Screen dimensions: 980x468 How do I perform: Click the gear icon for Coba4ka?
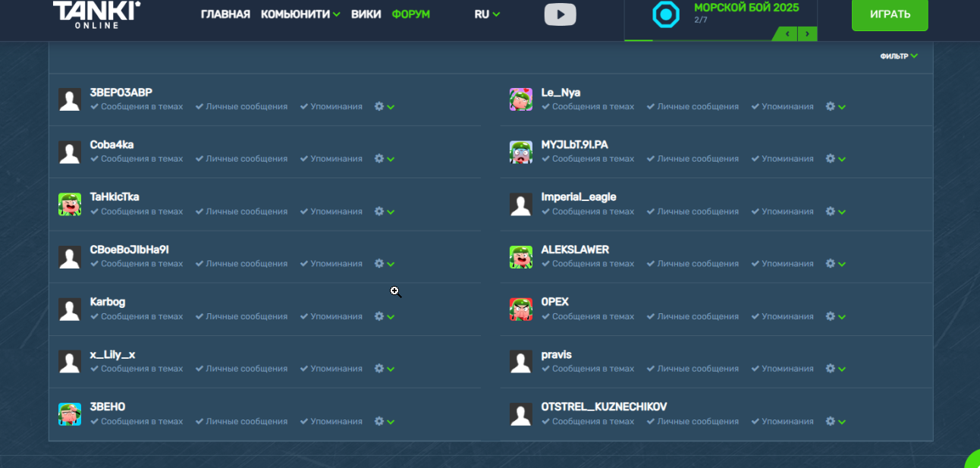379,159
